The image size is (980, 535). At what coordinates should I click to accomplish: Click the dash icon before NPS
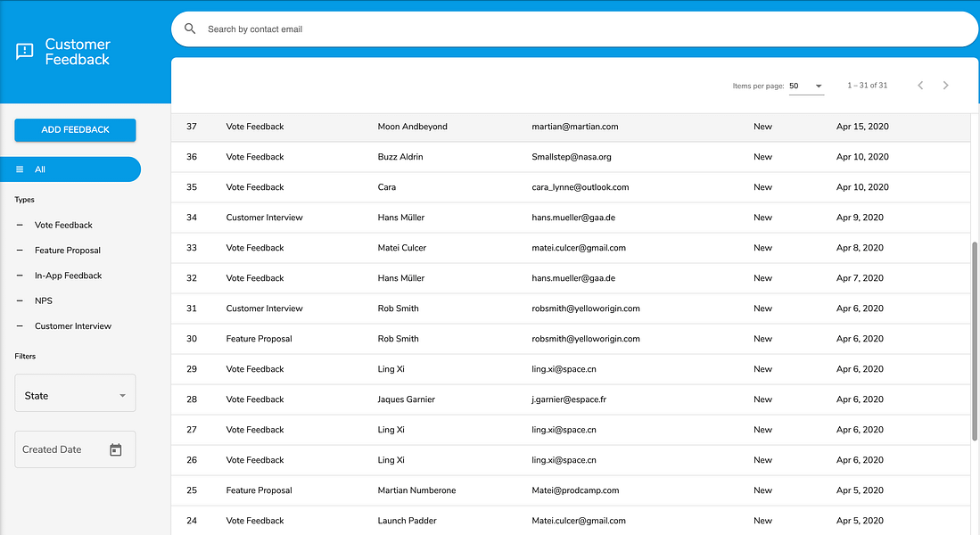click(x=20, y=300)
